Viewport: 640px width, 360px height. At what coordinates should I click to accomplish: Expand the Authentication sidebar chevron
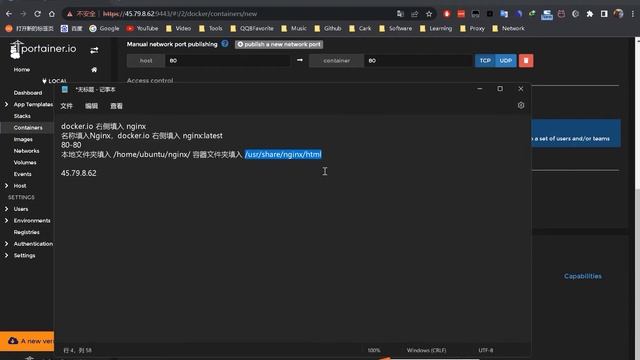point(6,244)
